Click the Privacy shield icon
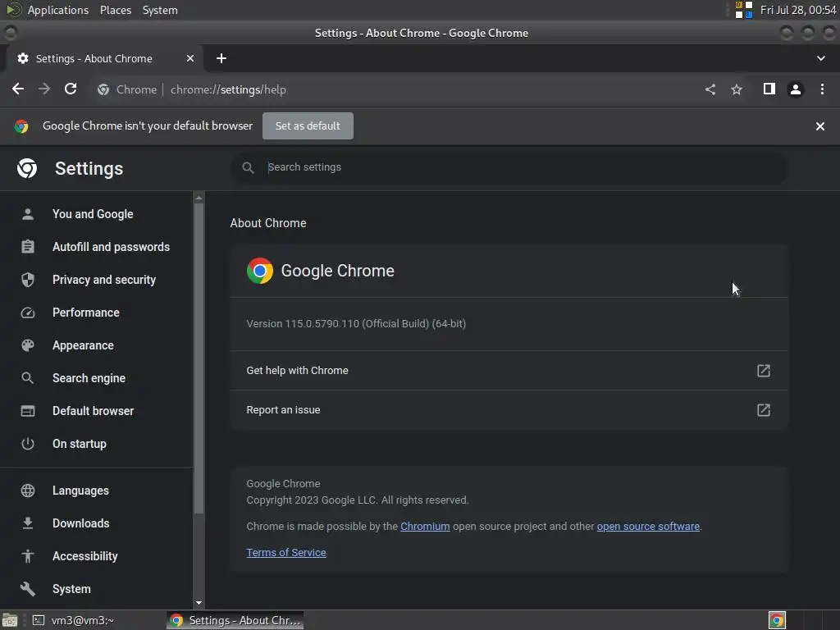This screenshot has height=630, width=840. (x=28, y=280)
